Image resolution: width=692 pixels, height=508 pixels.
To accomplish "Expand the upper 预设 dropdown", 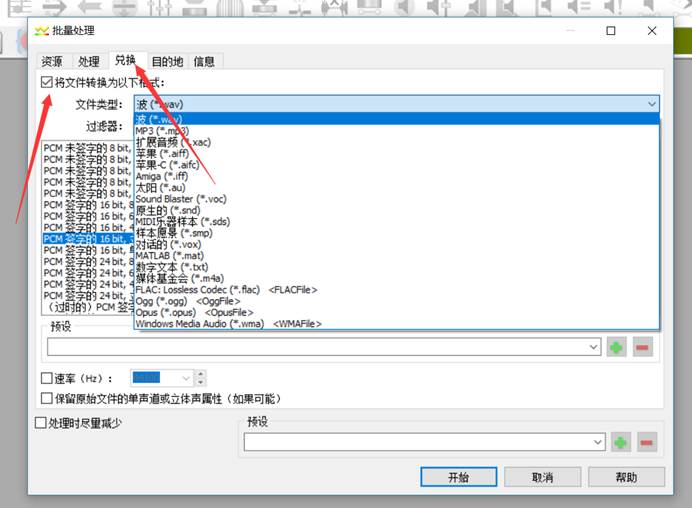I will (592, 347).
